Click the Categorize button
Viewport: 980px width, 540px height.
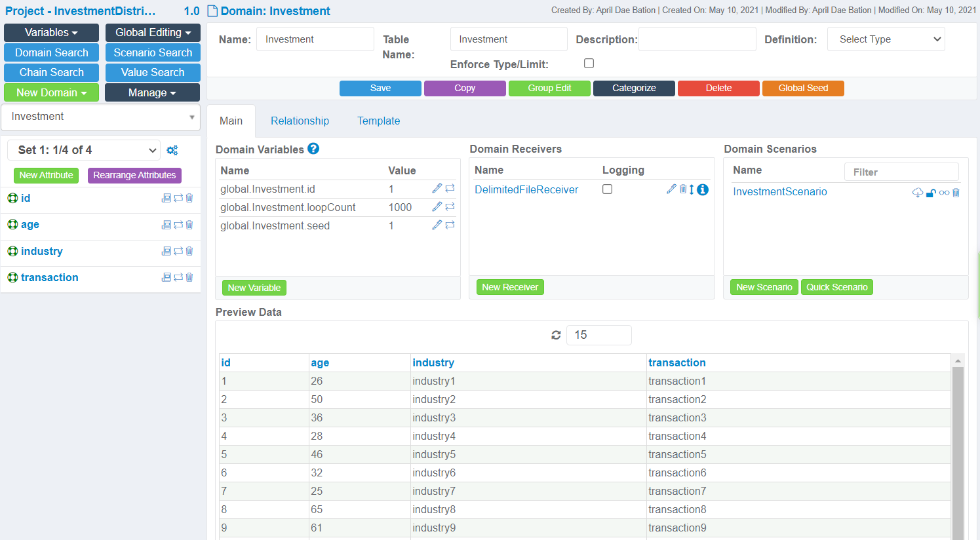[634, 88]
